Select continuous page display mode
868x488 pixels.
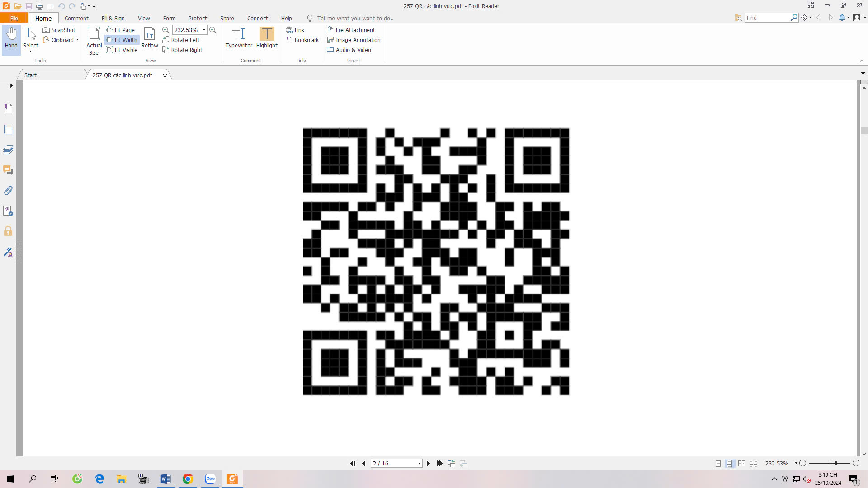[729, 463]
